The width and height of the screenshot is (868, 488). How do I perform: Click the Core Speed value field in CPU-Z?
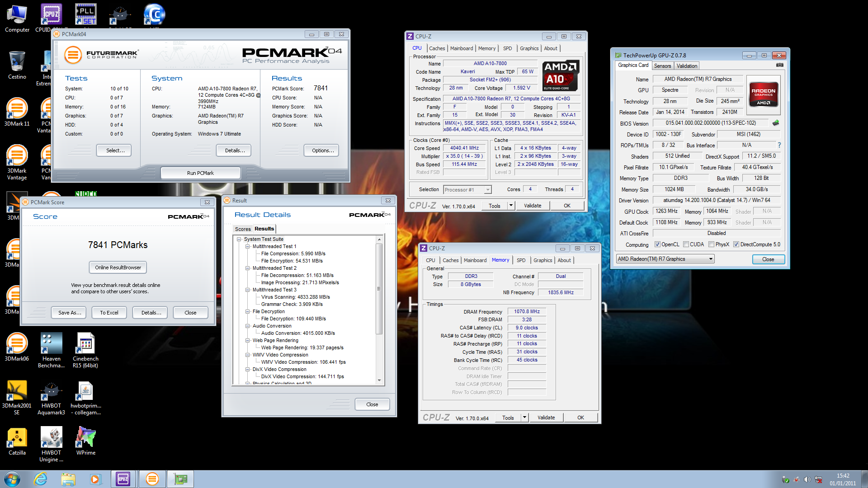(x=464, y=148)
